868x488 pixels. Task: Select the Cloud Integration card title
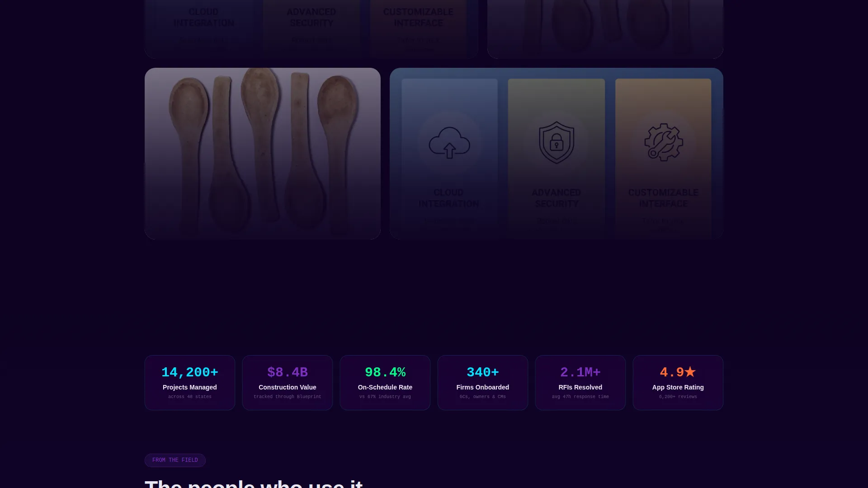[x=448, y=198]
